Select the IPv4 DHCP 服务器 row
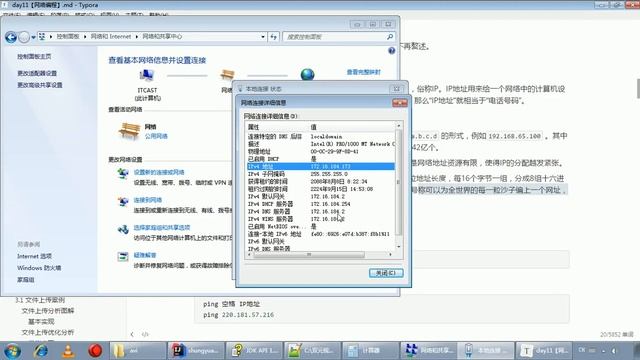The image size is (640, 360). pos(321,204)
